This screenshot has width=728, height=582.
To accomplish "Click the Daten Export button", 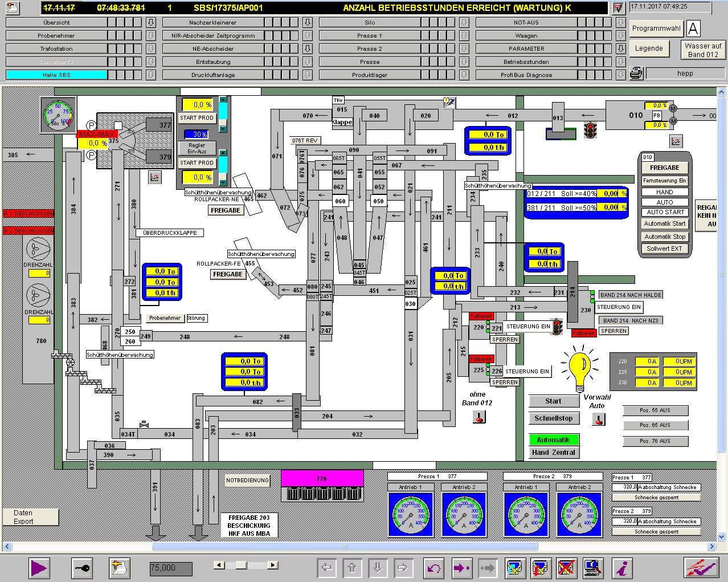I will coord(30,517).
